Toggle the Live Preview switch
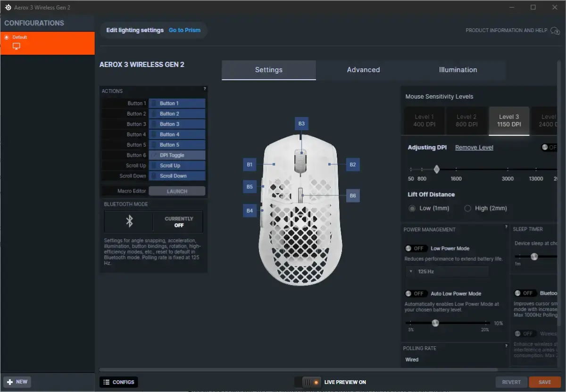566x392 pixels. point(307,382)
